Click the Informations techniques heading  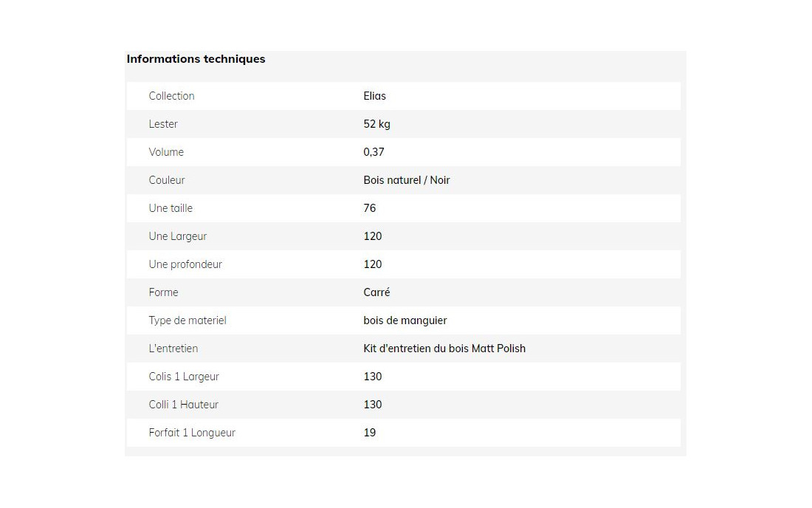point(196,59)
